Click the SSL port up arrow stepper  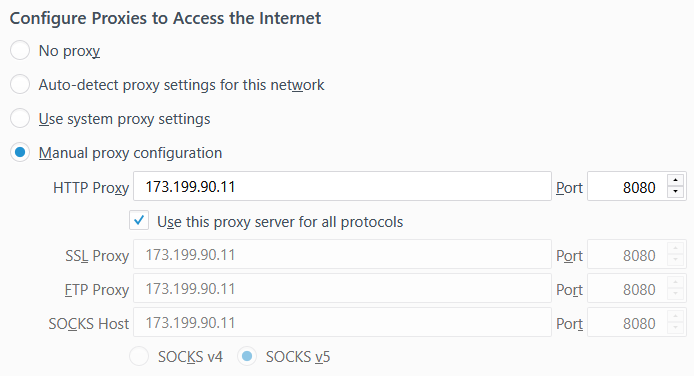(675, 248)
